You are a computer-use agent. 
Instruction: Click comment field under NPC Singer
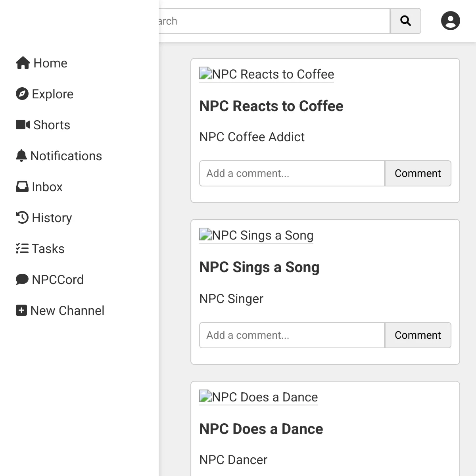(292, 335)
